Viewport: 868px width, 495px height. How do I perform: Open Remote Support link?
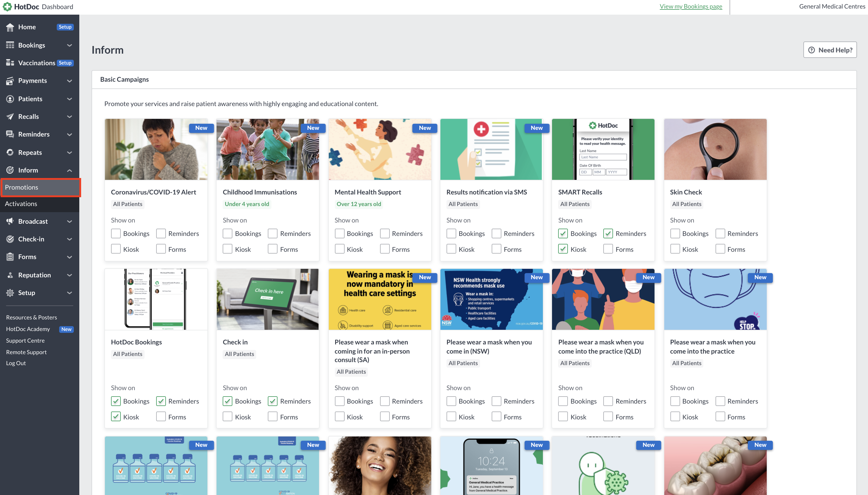coord(26,352)
